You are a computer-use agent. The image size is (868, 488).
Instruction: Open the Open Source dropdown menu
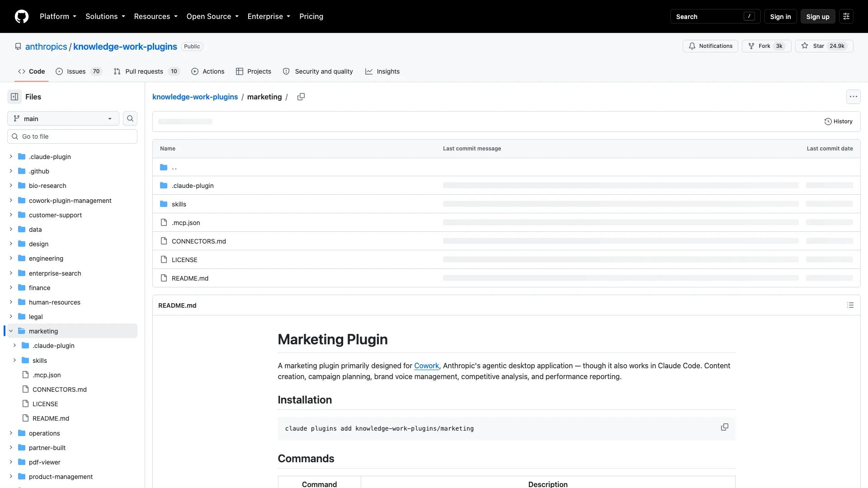point(212,16)
